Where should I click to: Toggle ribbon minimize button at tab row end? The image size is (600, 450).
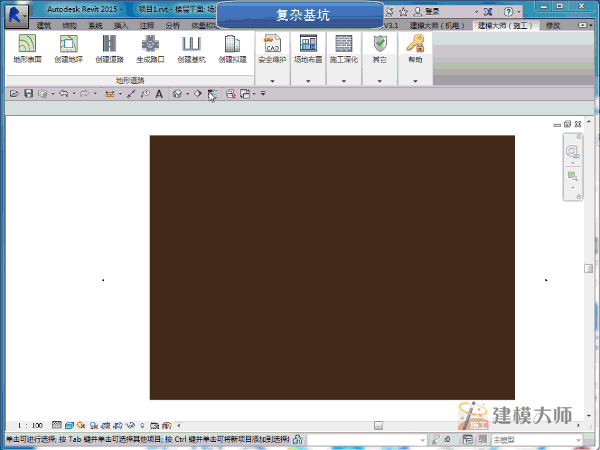pos(582,25)
